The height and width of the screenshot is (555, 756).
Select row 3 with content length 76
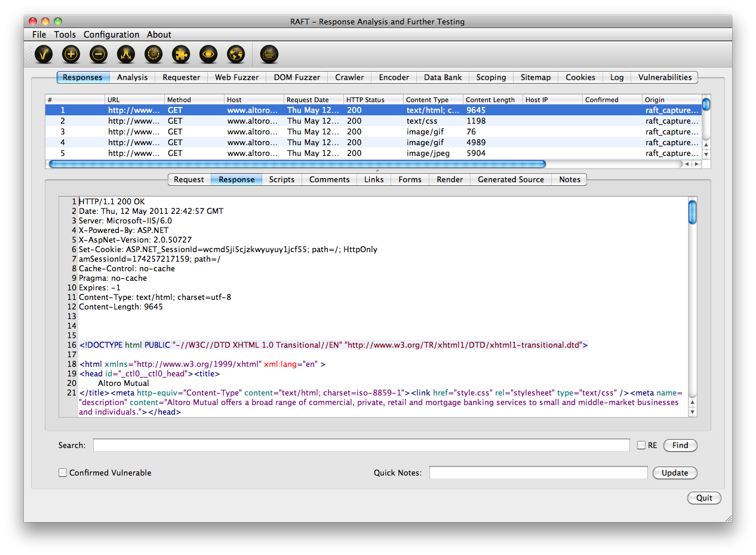click(x=373, y=131)
